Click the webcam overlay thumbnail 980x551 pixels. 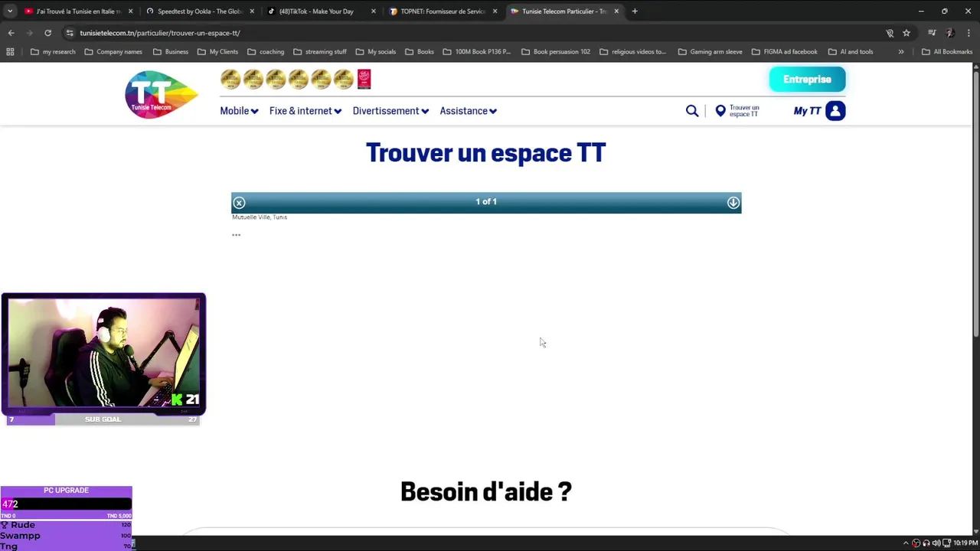(x=103, y=354)
